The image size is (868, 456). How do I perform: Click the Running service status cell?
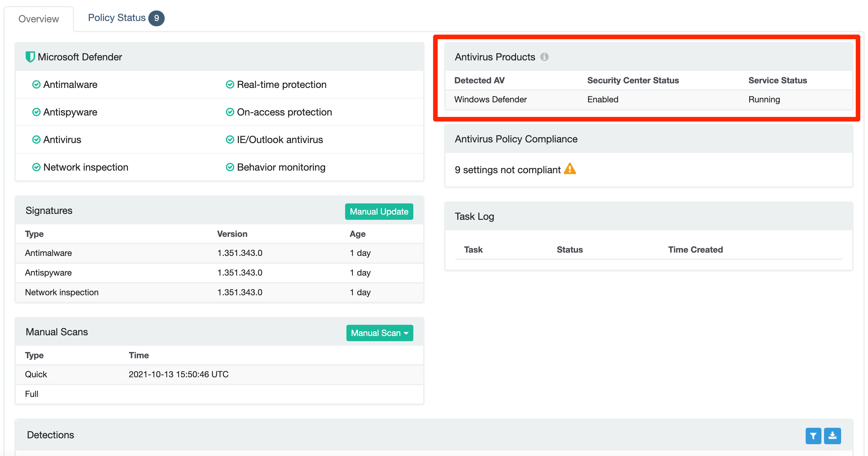pyautogui.click(x=764, y=99)
